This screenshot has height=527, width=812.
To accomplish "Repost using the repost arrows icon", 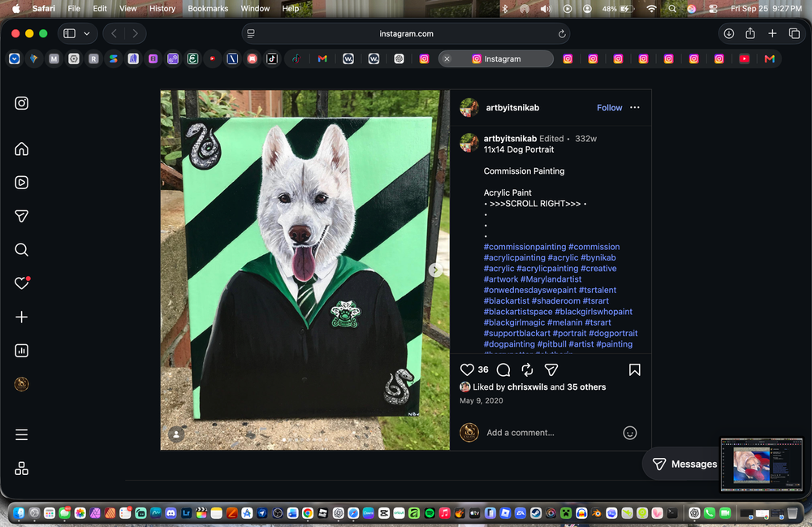I will pyautogui.click(x=527, y=369).
